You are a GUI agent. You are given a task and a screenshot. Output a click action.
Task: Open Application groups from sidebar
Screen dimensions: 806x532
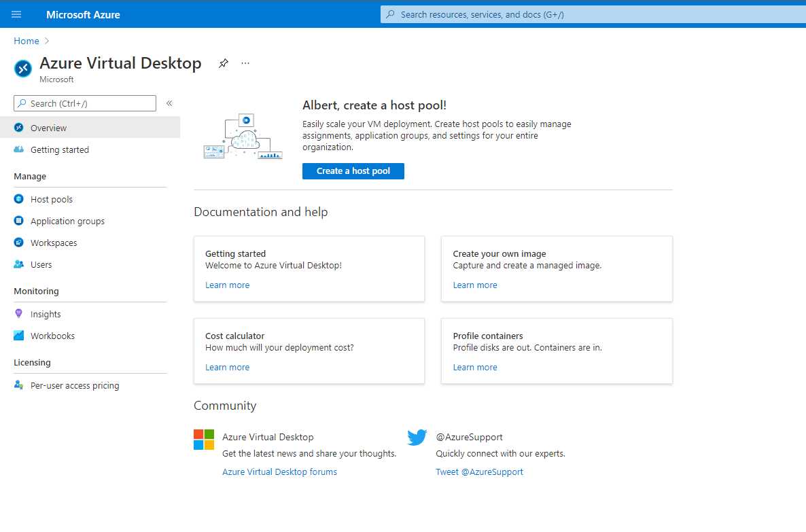coord(67,221)
